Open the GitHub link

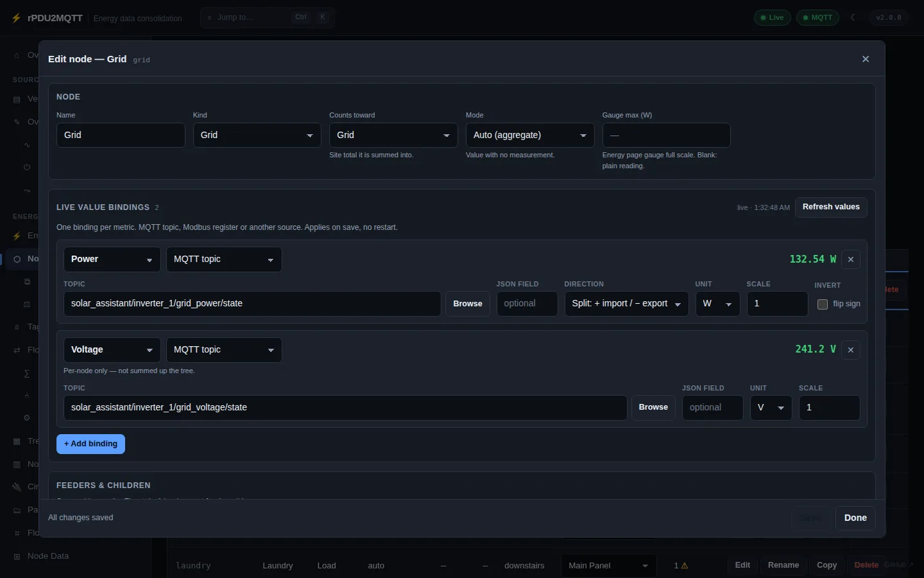pyautogui.click(x=899, y=565)
